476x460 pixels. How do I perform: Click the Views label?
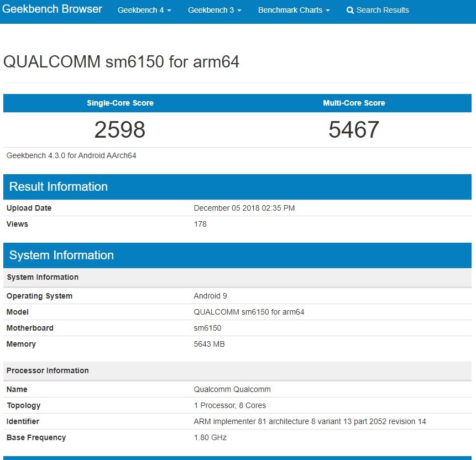tap(17, 224)
